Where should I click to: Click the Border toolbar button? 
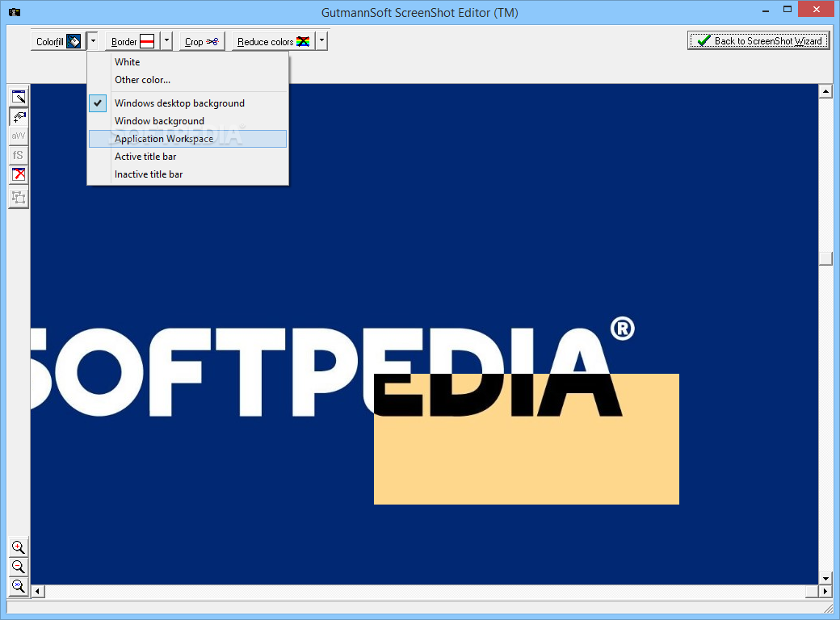(132, 41)
